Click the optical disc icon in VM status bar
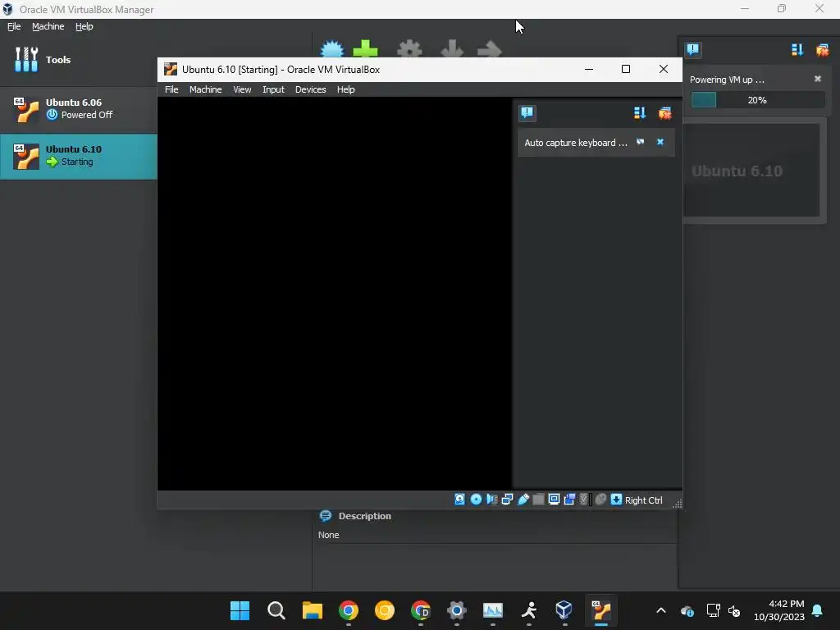The height and width of the screenshot is (630, 840). pyautogui.click(x=476, y=500)
